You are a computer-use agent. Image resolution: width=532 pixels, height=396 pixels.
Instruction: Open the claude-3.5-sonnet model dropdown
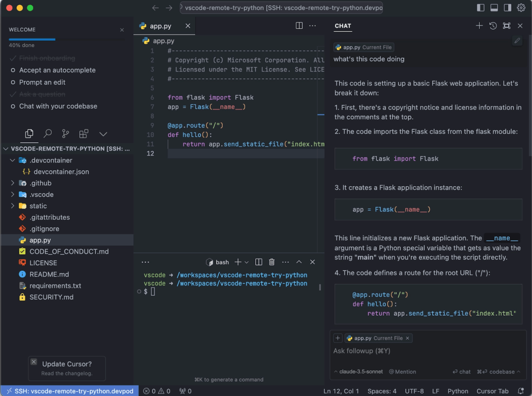[359, 371]
